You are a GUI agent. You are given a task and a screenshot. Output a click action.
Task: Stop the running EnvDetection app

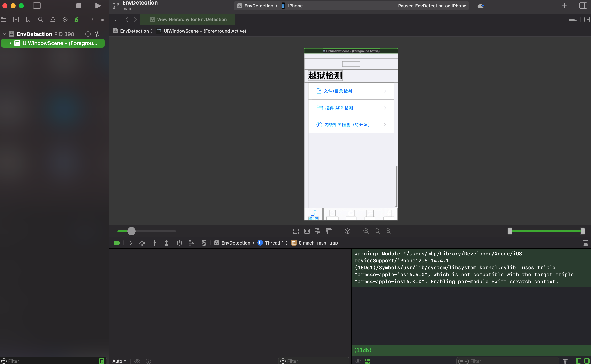[79, 6]
